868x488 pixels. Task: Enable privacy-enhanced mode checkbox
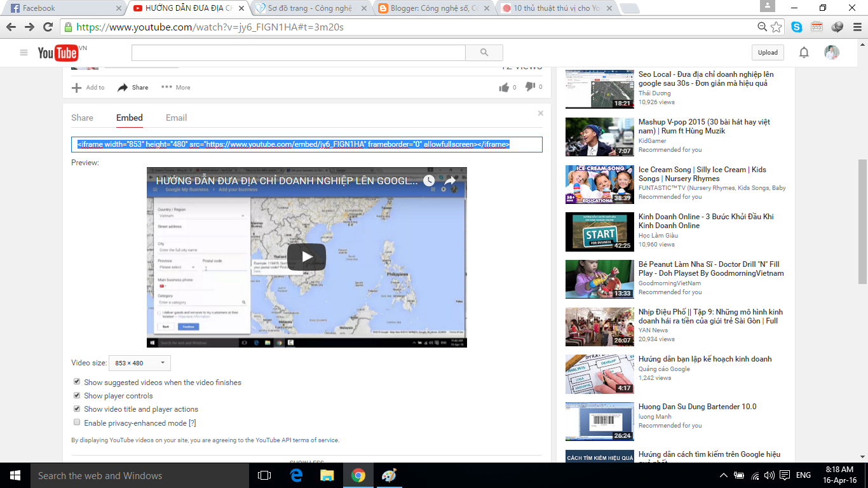coord(77,423)
